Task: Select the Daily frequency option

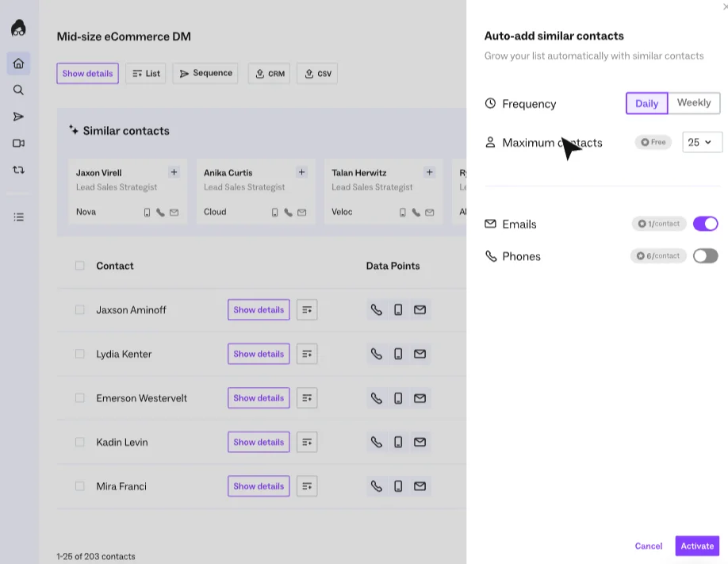Action: tap(647, 103)
